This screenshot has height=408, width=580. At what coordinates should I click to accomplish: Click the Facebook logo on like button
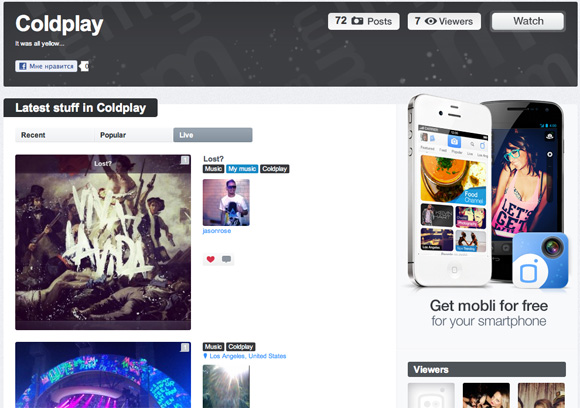click(x=23, y=66)
